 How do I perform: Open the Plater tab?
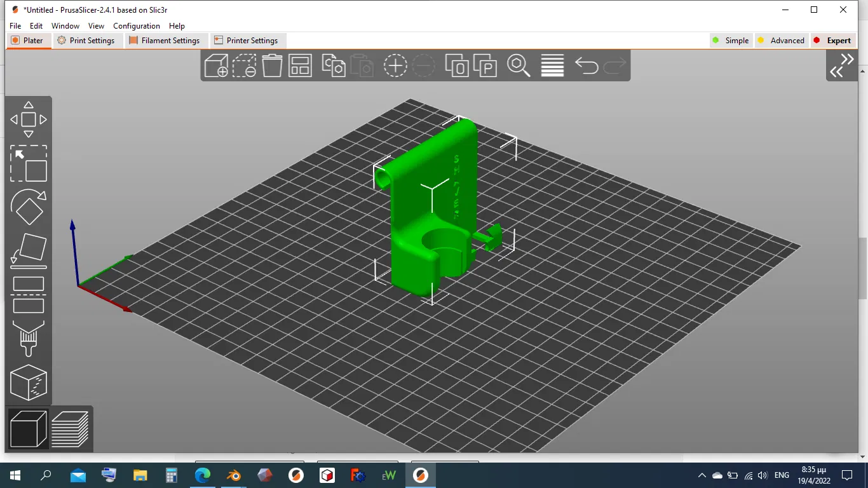(x=28, y=40)
